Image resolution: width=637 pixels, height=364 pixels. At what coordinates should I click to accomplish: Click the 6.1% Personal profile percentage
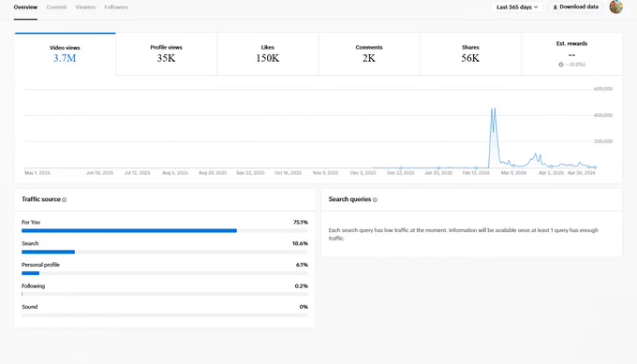[302, 265]
